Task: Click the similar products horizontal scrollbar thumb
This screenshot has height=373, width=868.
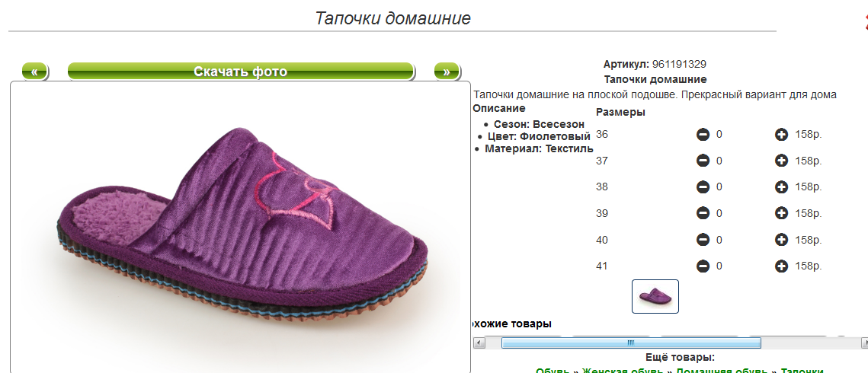Action: (631, 343)
